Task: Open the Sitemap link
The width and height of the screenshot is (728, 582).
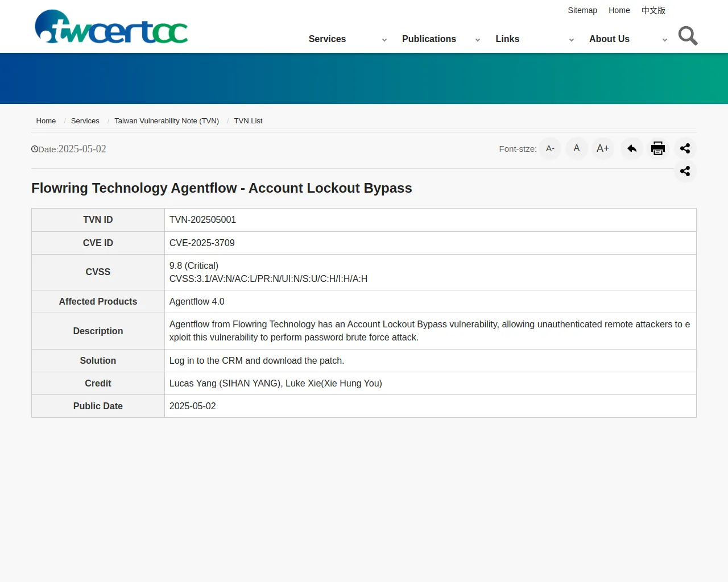Action: click(582, 10)
